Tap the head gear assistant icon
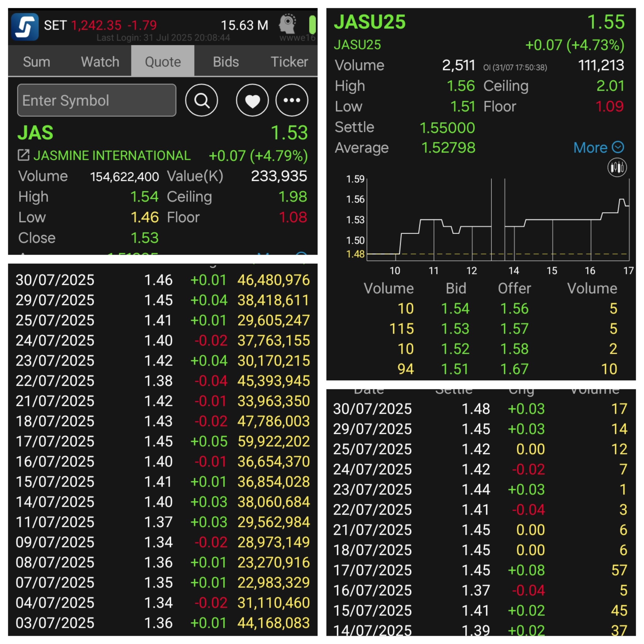 pos(288,23)
